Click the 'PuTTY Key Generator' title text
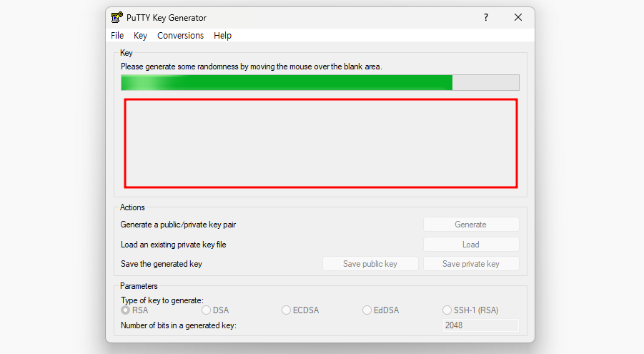The width and height of the screenshot is (644, 354). coord(167,18)
